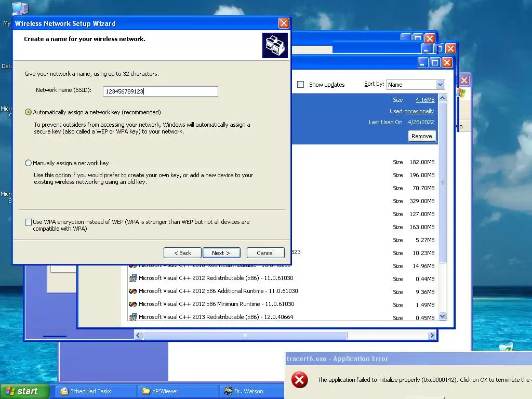Click the occasionally usage link
Image resolution: width=532 pixels, height=399 pixels.
coord(419,111)
